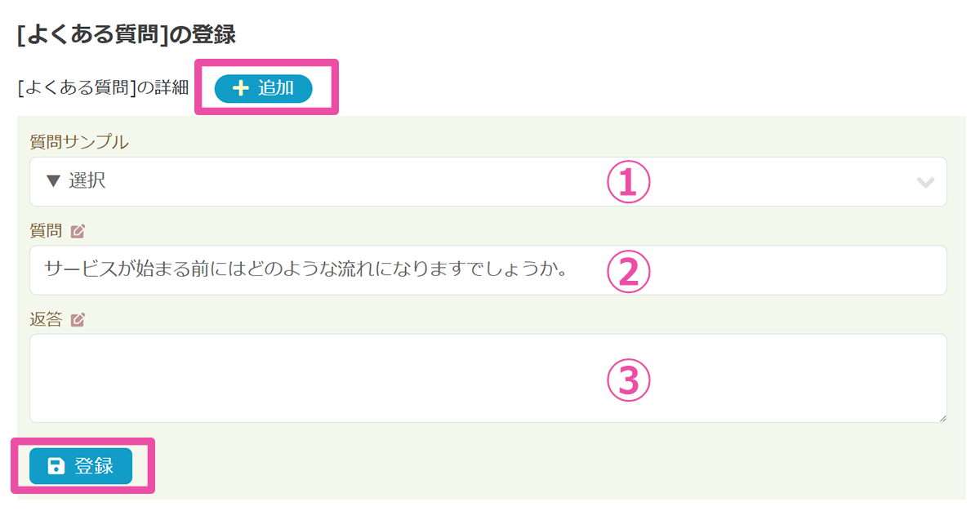980x520 pixels.
Task: Click the circled number ② marker
Action: [x=627, y=271]
